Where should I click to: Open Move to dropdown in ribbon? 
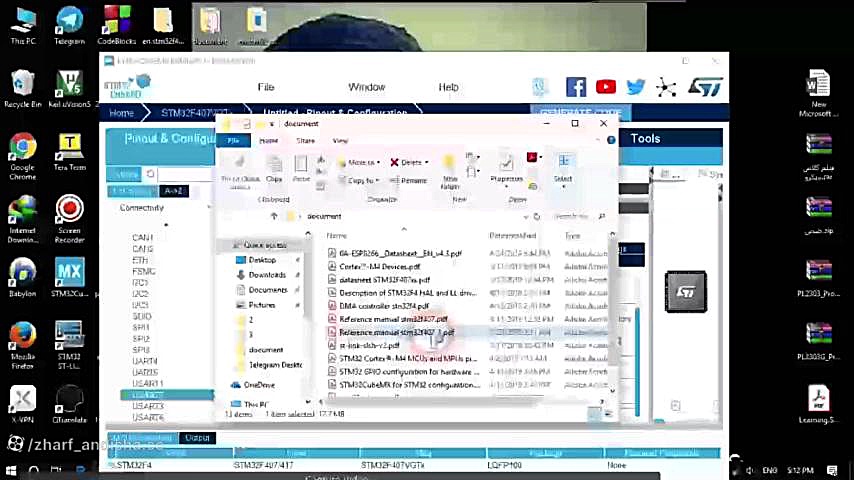pos(359,162)
